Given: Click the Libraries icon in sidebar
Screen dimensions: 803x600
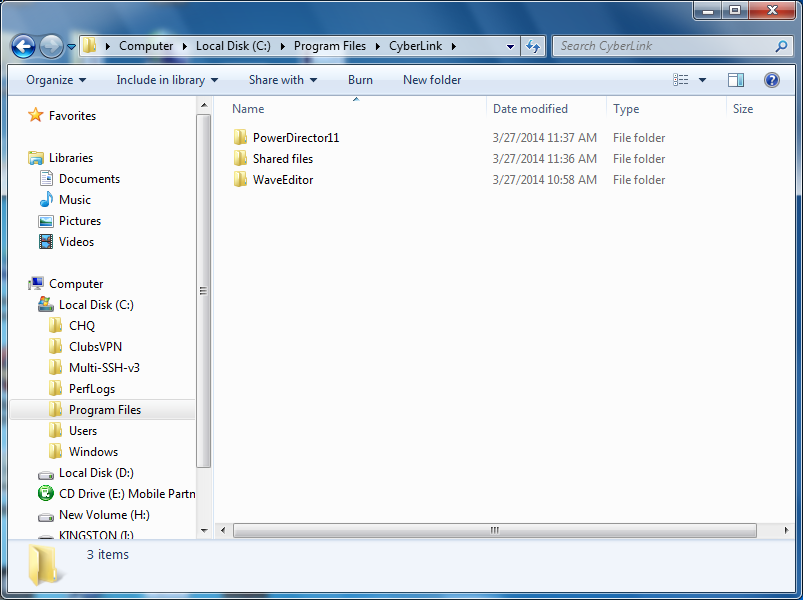Looking at the screenshot, I should click(x=36, y=158).
